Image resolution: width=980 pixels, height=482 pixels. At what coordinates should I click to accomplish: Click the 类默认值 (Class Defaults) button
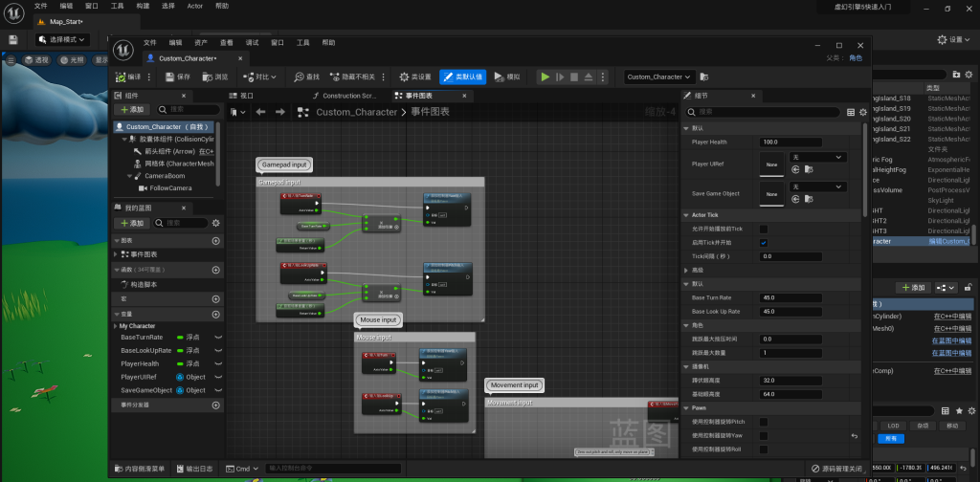pyautogui.click(x=462, y=77)
